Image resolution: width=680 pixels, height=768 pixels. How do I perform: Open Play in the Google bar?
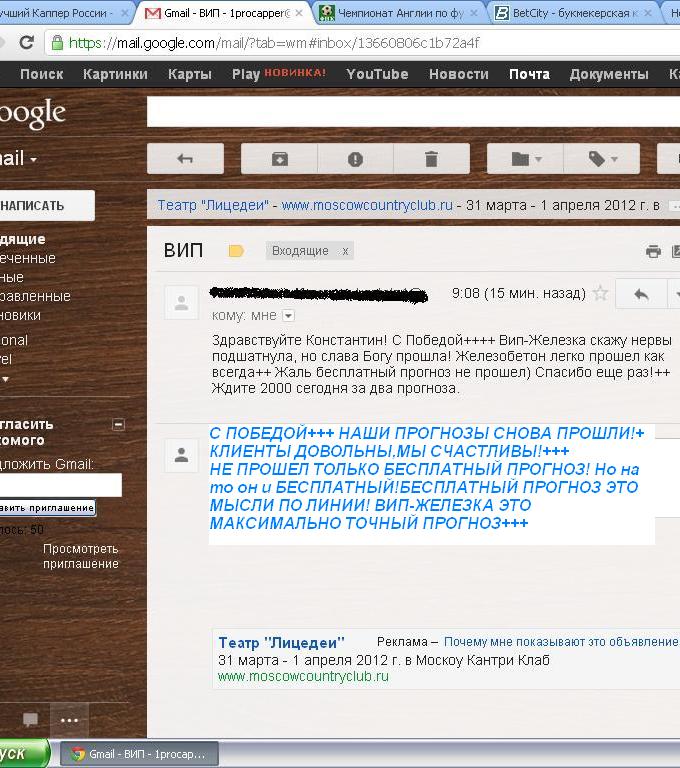pyautogui.click(x=245, y=74)
